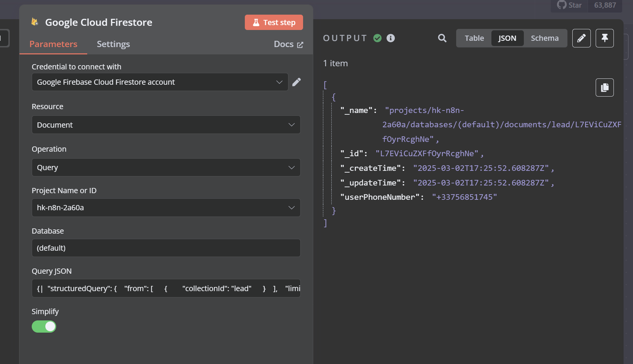
Task: Copy the output JSON to clipboard
Action: click(604, 88)
